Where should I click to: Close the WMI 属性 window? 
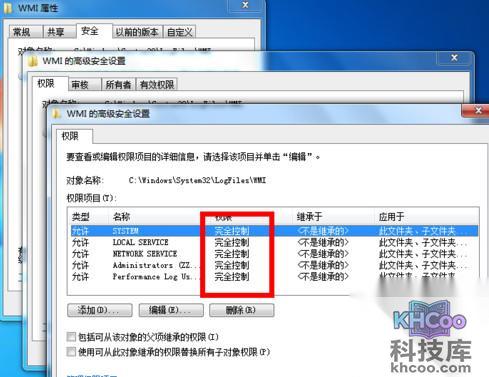pyautogui.click(x=245, y=5)
